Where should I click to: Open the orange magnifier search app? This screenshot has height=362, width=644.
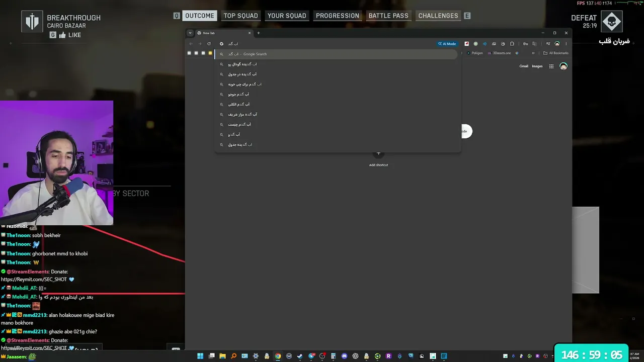click(x=233, y=356)
